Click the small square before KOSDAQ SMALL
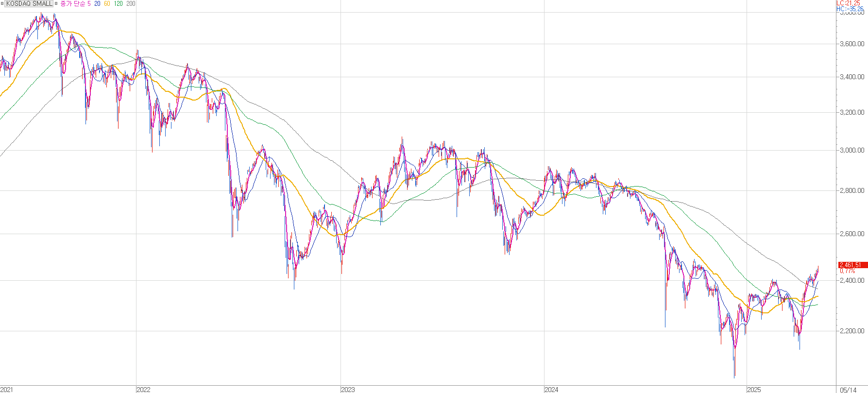 (x=2, y=3)
